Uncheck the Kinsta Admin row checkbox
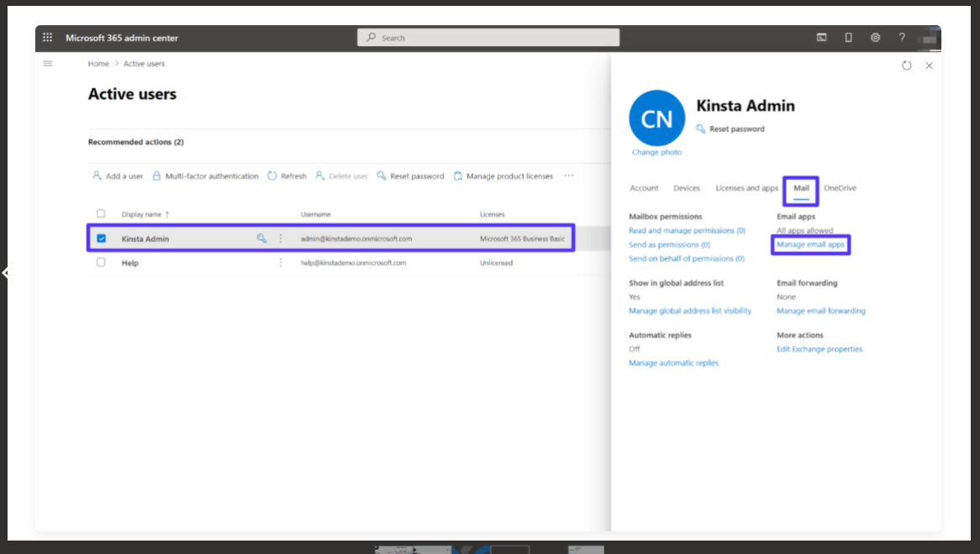This screenshot has width=980, height=554. [102, 239]
